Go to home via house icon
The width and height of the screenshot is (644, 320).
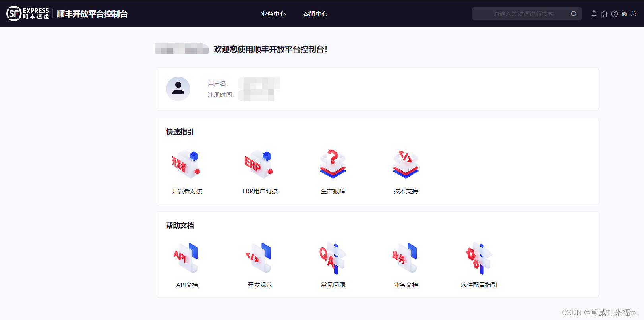pyautogui.click(x=604, y=14)
